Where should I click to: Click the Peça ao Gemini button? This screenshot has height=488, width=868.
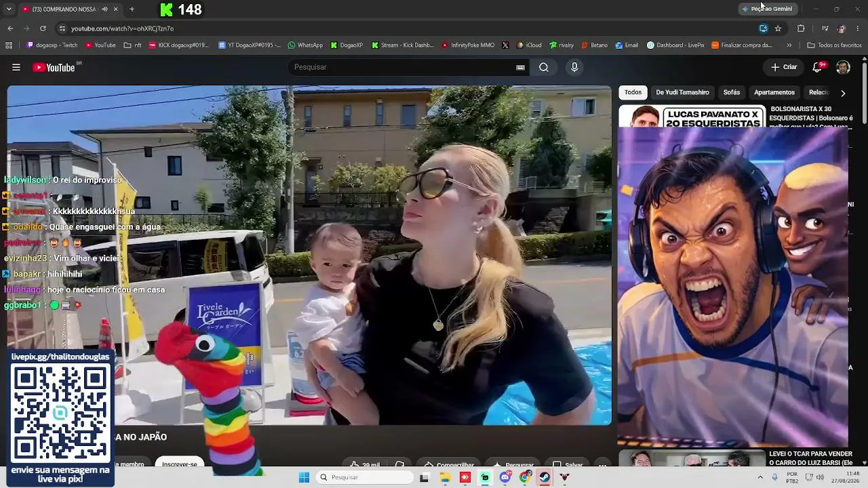tap(767, 9)
